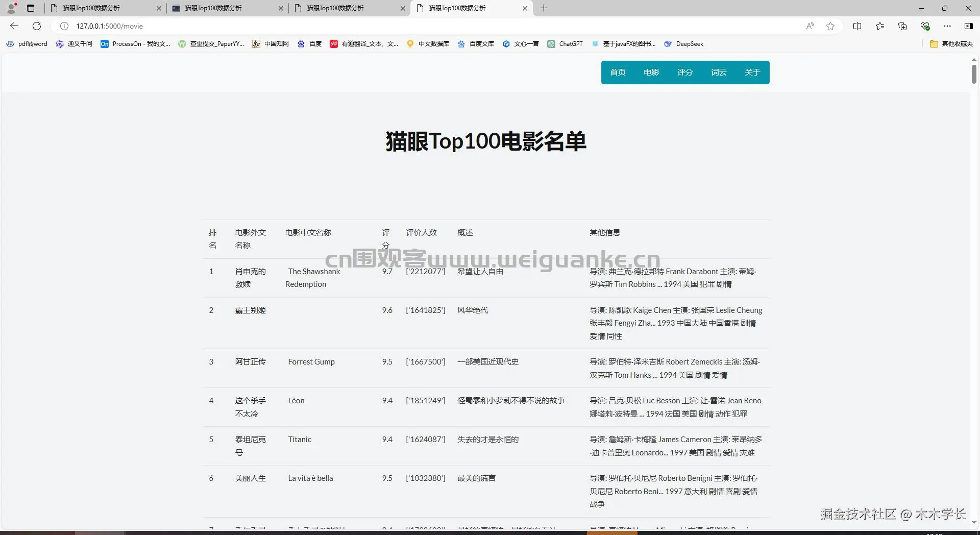
Task: Click the 失去的才是永恒的 description
Action: (488, 440)
